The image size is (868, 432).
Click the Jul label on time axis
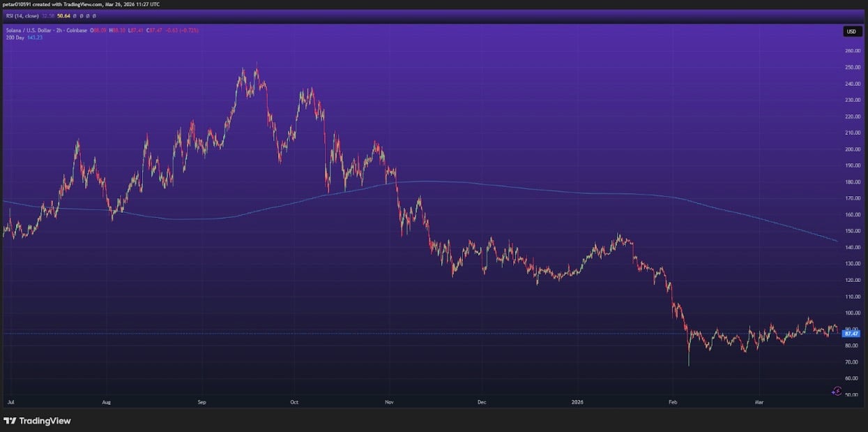tap(10, 403)
